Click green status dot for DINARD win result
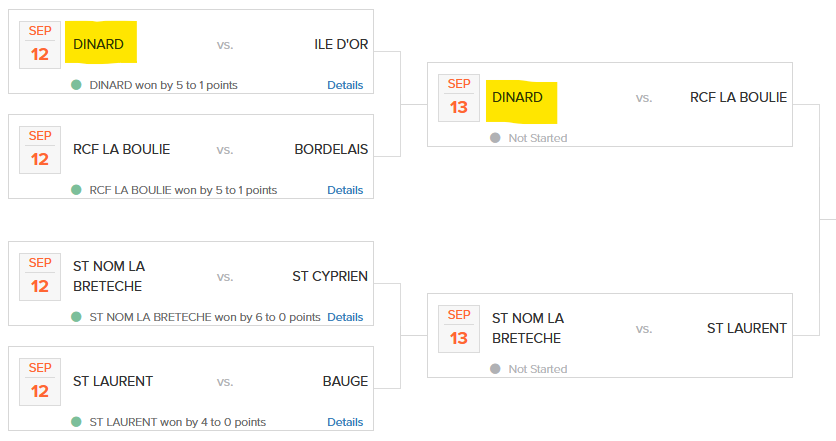Image resolution: width=836 pixels, height=441 pixels. pyautogui.click(x=76, y=85)
